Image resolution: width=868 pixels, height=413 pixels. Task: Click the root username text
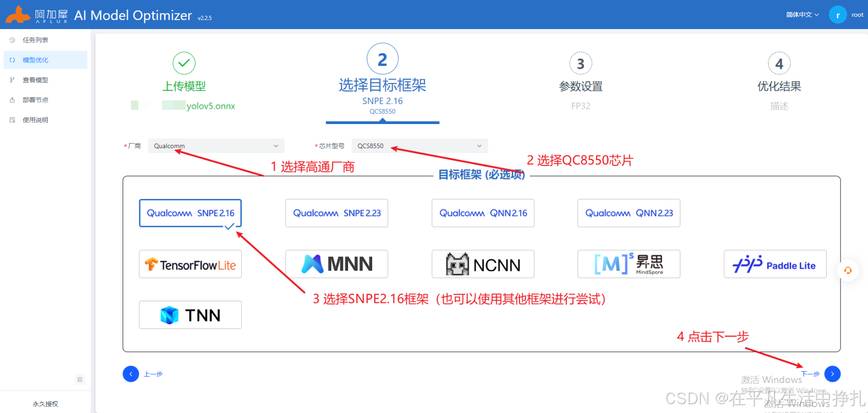coord(858,15)
